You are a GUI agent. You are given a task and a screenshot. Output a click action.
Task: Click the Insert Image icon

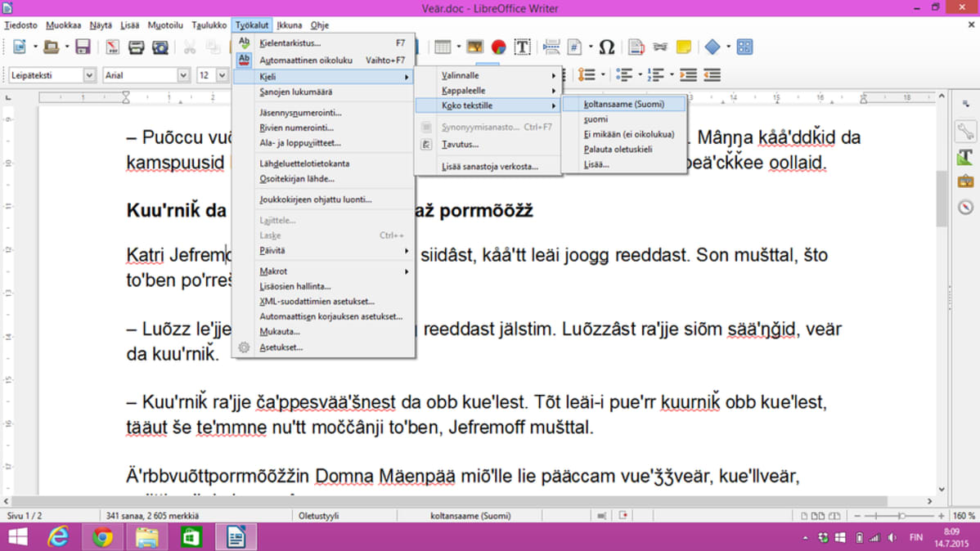474,47
